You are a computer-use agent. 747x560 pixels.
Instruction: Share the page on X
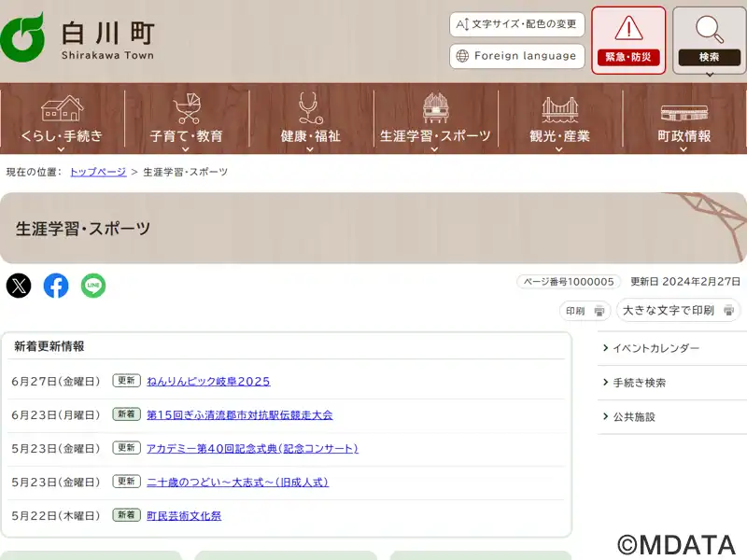(x=19, y=286)
